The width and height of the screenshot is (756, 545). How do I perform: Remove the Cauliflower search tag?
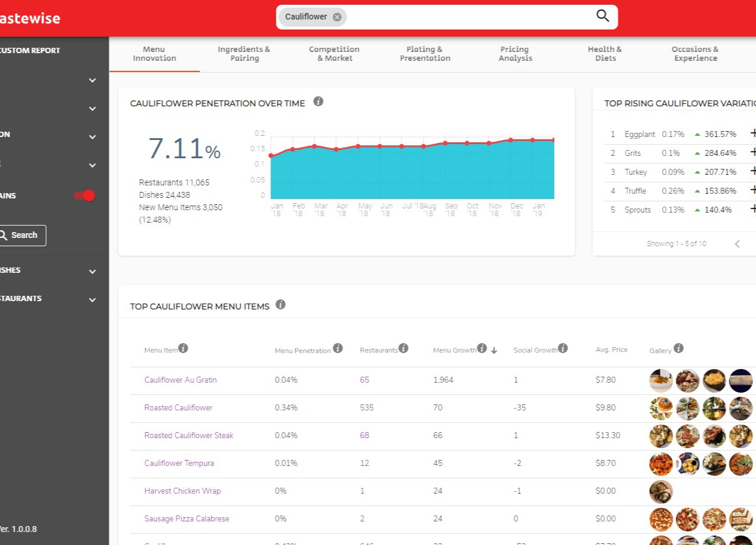tap(337, 17)
